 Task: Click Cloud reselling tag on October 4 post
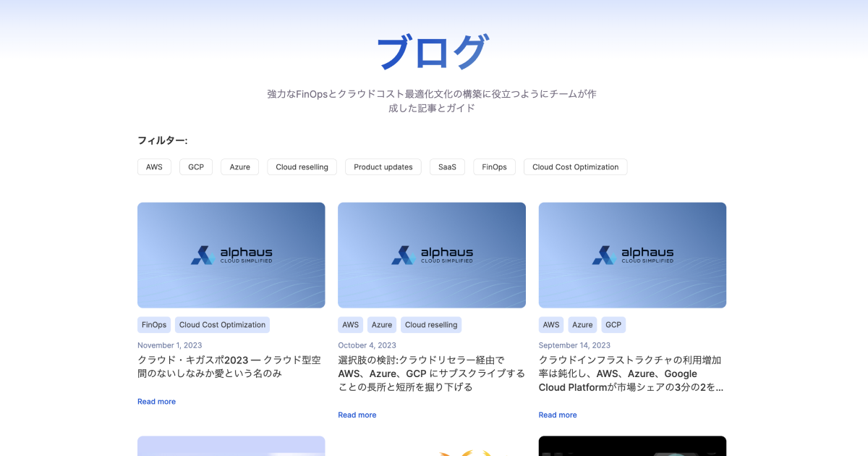431,324
